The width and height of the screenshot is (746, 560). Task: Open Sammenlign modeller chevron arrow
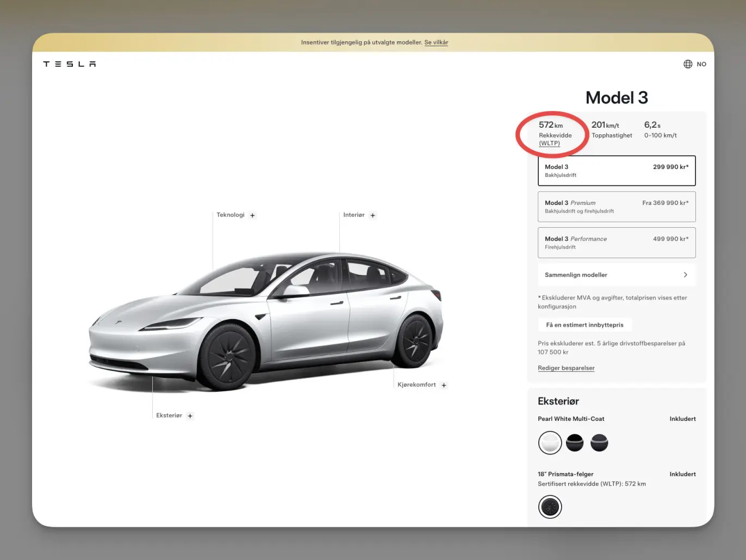(x=685, y=275)
